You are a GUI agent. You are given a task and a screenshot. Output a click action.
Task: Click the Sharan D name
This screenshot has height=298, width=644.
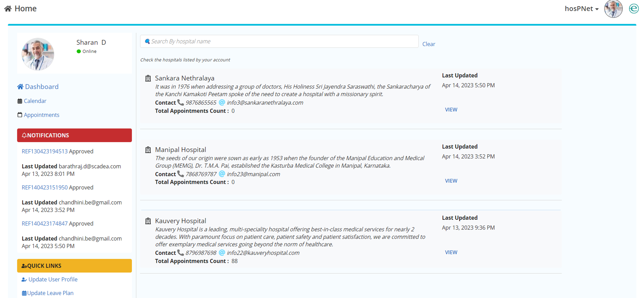coord(91,42)
